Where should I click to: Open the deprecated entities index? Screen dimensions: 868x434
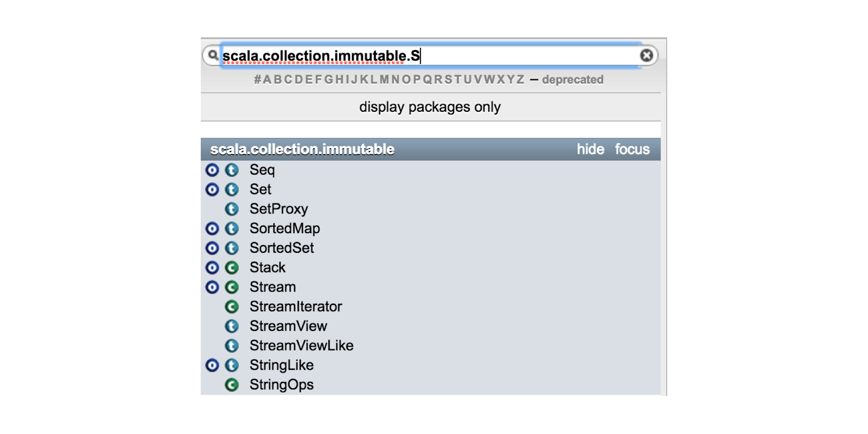[x=573, y=79]
